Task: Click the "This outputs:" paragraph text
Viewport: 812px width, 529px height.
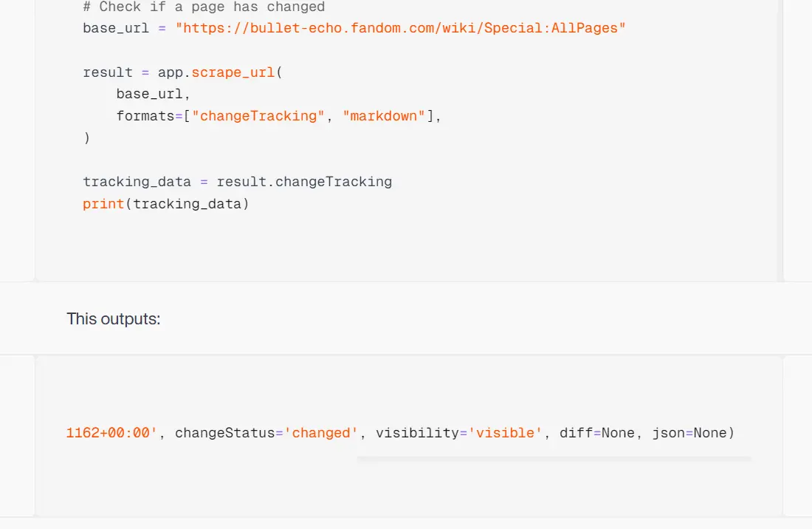Action: coord(114,319)
